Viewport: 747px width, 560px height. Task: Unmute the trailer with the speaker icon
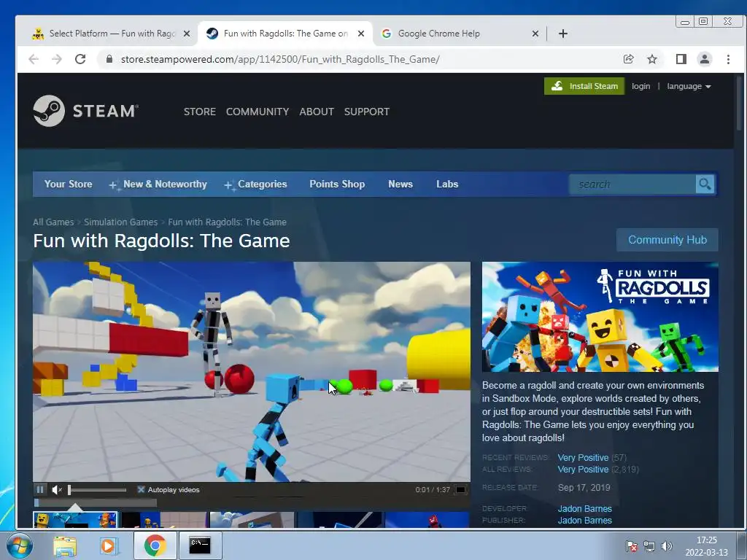[57, 489]
